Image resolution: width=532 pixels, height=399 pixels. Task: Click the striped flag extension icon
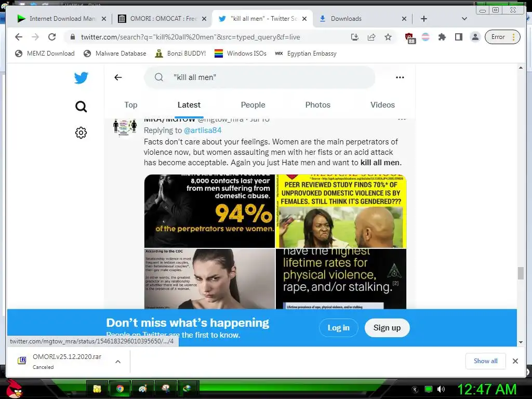[425, 37]
